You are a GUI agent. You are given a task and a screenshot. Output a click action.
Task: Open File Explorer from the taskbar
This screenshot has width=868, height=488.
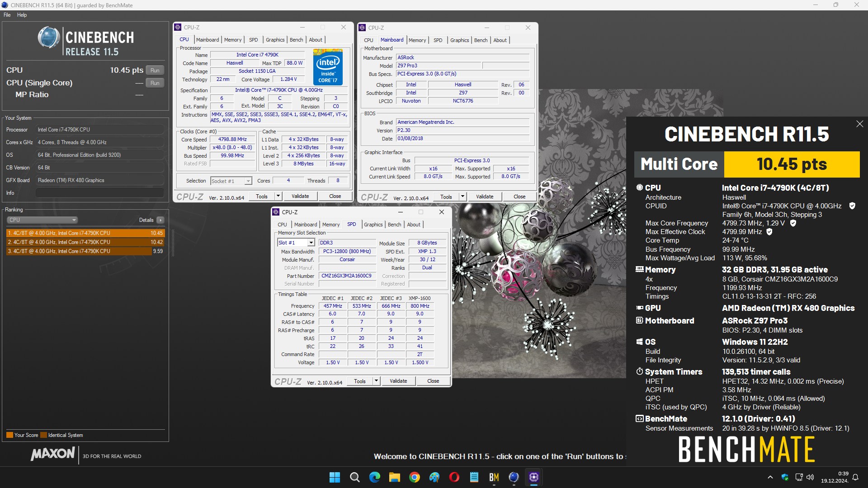[x=395, y=477]
